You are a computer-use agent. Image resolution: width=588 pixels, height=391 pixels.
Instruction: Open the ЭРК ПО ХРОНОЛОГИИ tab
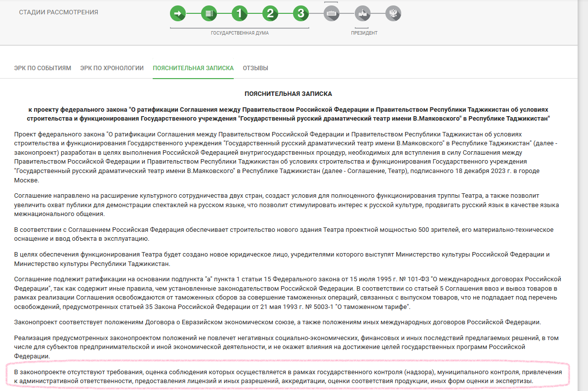coord(112,68)
